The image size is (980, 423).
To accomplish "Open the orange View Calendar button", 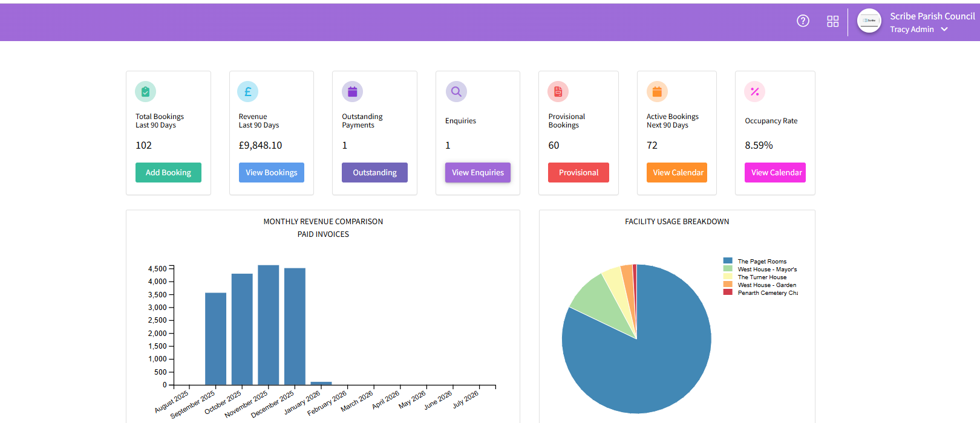I will pyautogui.click(x=677, y=173).
